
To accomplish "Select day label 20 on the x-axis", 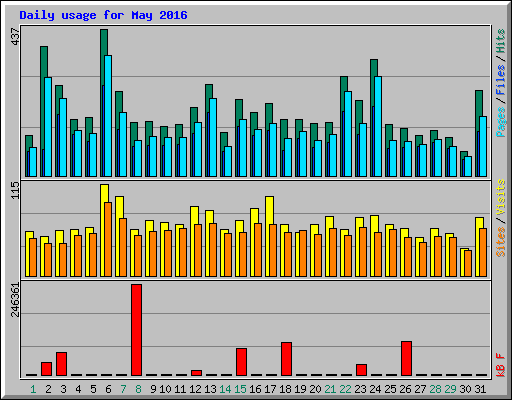I will pyautogui.click(x=315, y=389).
